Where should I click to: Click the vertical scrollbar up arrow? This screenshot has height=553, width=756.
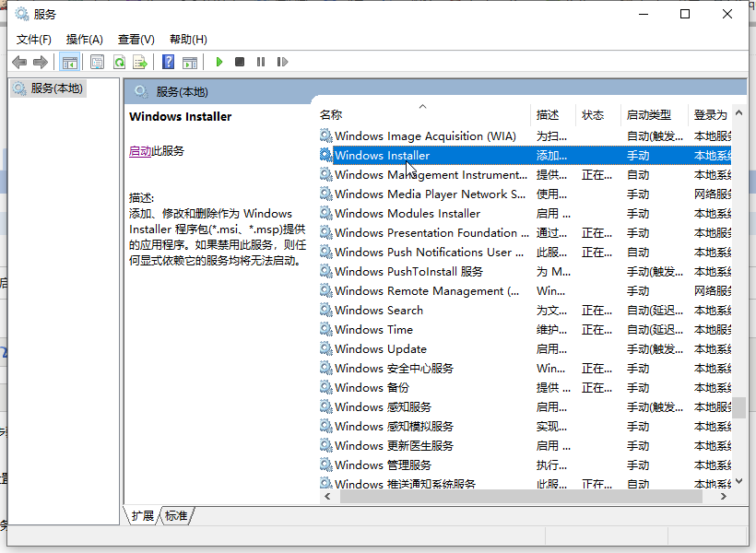pyautogui.click(x=738, y=112)
